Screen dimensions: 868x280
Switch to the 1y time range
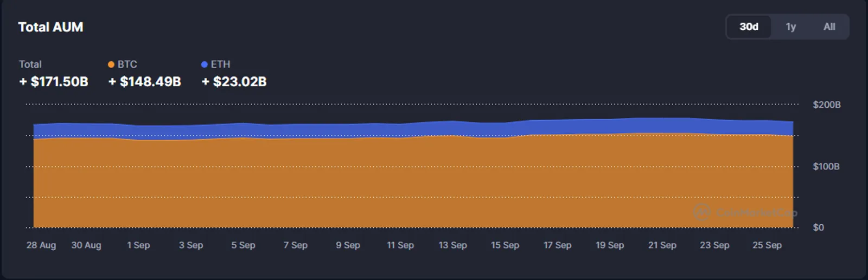tap(790, 27)
